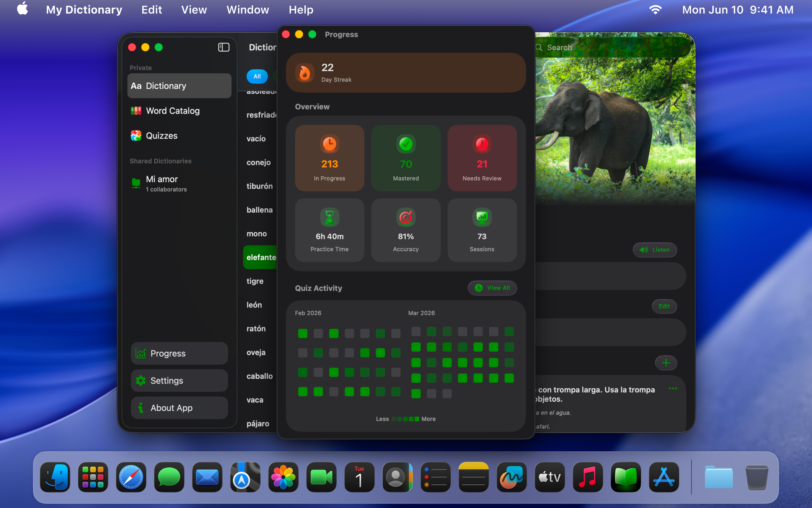Open App Store from the Dock
Screen dimensions: 812x508
tap(664, 477)
